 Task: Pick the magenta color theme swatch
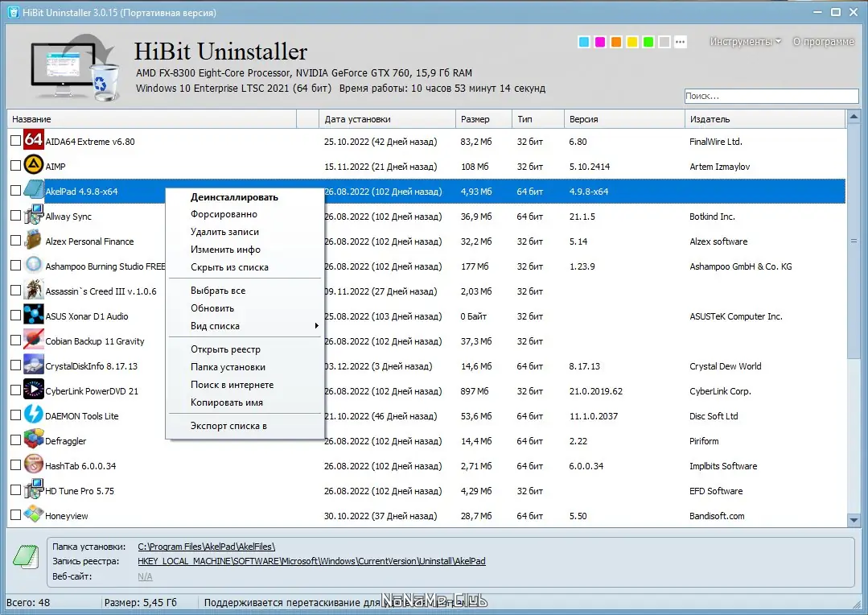[x=599, y=42]
